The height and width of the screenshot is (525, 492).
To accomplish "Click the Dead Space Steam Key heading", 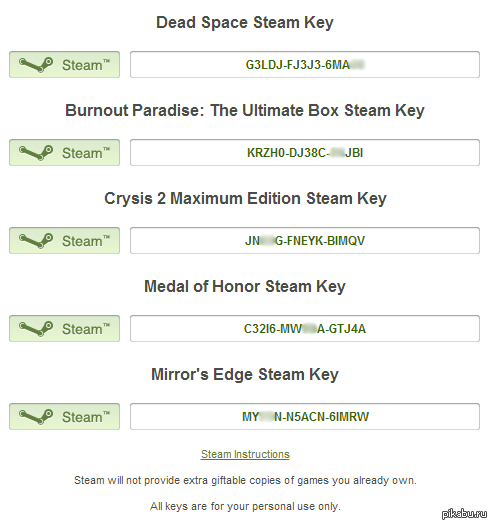I will pos(245,23).
